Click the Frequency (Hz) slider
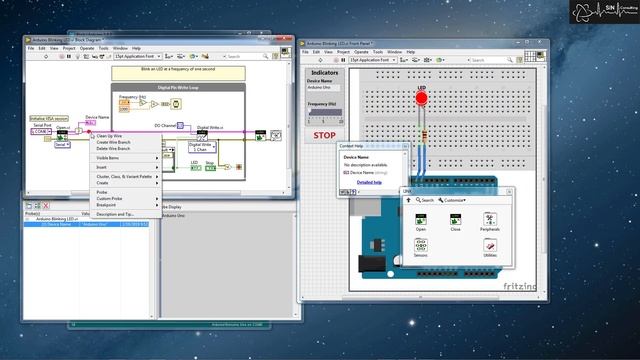Viewport: 640px width, 360px height. click(325, 113)
